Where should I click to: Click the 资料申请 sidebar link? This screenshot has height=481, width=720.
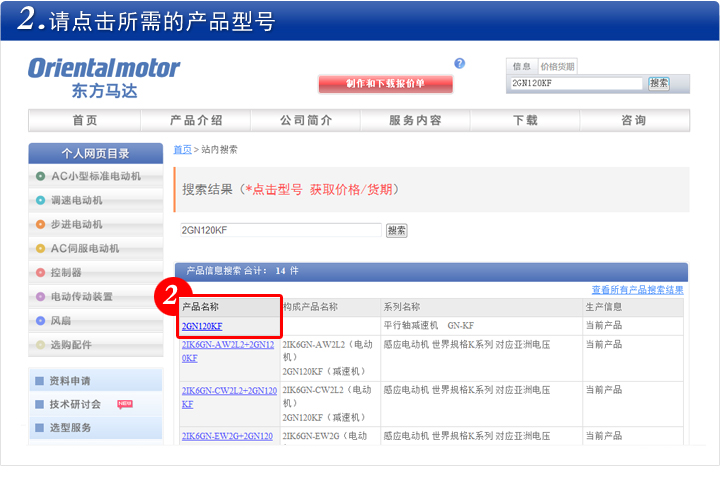[96, 380]
